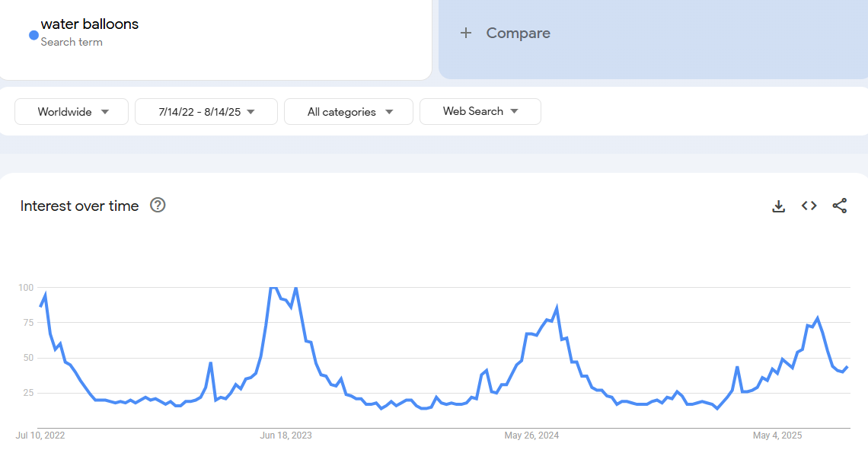Image resolution: width=868 pixels, height=469 pixels.
Task: Click the blue dot beside water balloons
Action: [x=34, y=35]
